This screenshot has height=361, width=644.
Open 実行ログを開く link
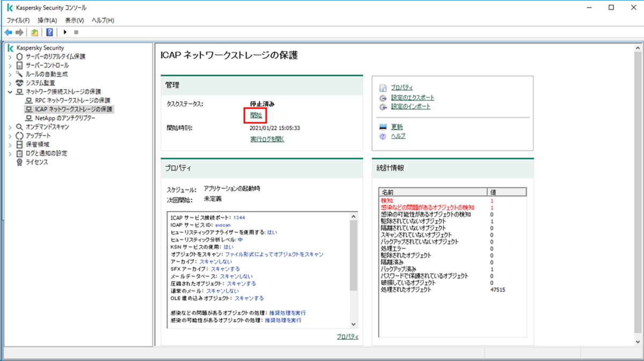coord(267,139)
